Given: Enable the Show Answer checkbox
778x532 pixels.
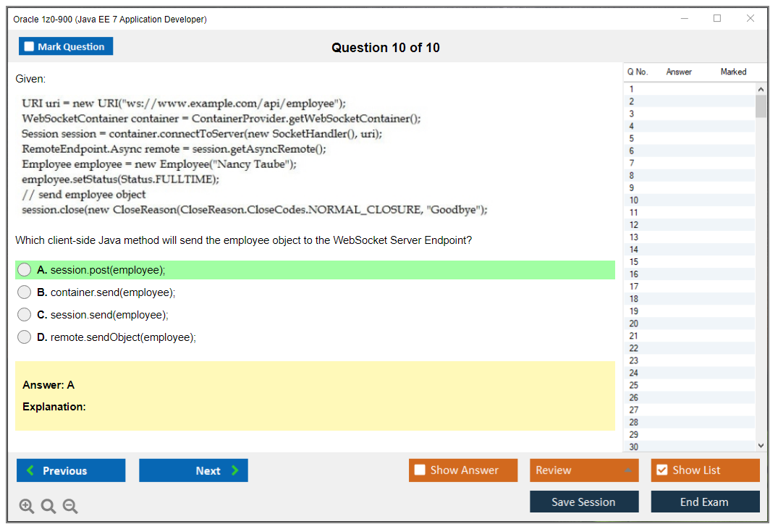Looking at the screenshot, I should pyautogui.click(x=418, y=470).
